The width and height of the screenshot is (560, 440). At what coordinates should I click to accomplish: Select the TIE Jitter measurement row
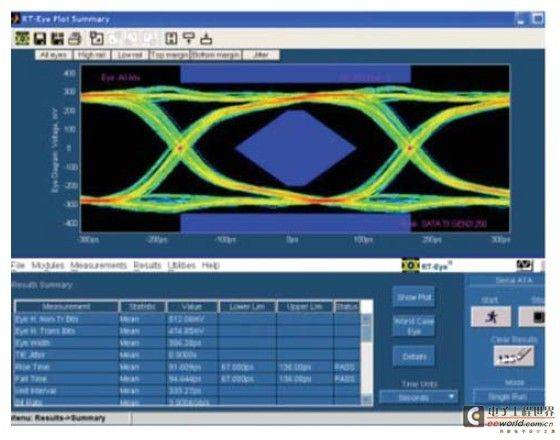point(187,355)
